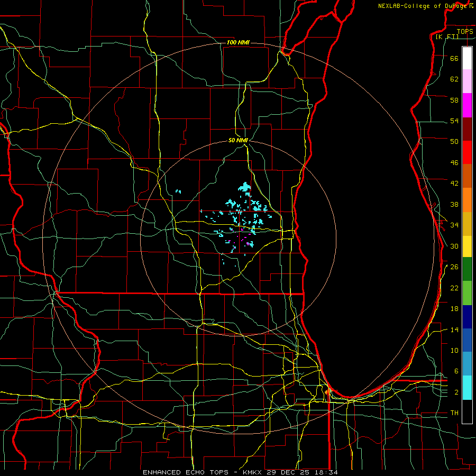Screen dimensions: 476x476
Task: Click the "18" legend value
Action: pyautogui.click(x=454, y=309)
